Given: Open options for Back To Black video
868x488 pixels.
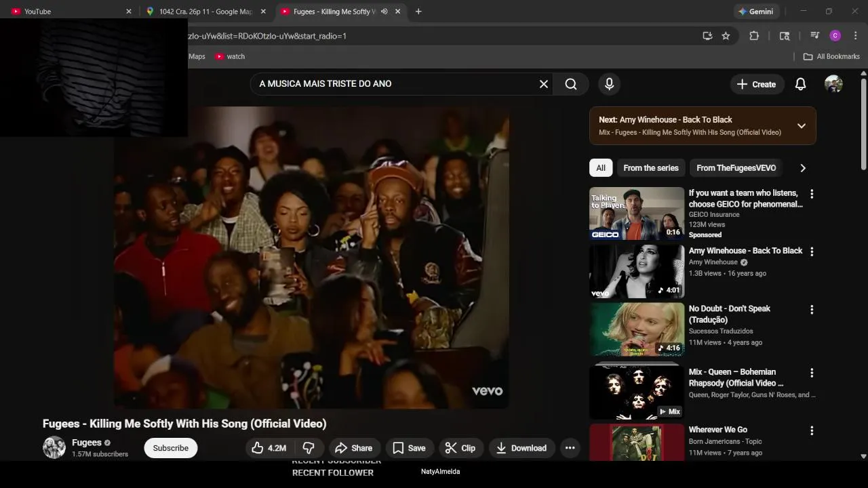Looking at the screenshot, I should click(x=811, y=251).
